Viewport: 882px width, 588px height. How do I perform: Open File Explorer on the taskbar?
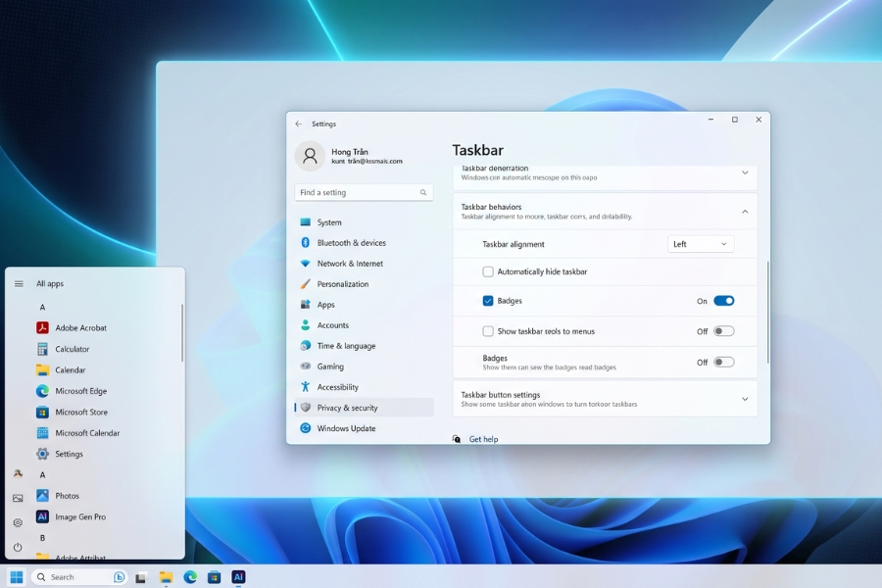[166, 577]
